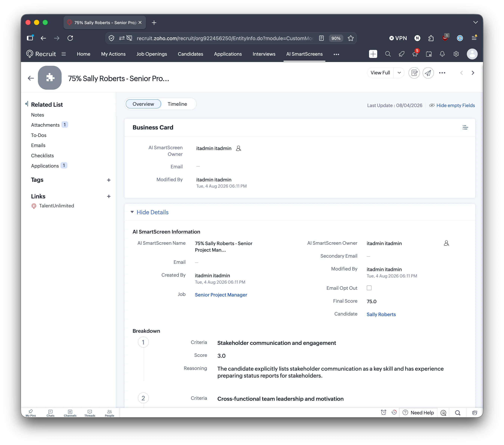Toggle Email Opt Out checkbox

[x=369, y=288]
